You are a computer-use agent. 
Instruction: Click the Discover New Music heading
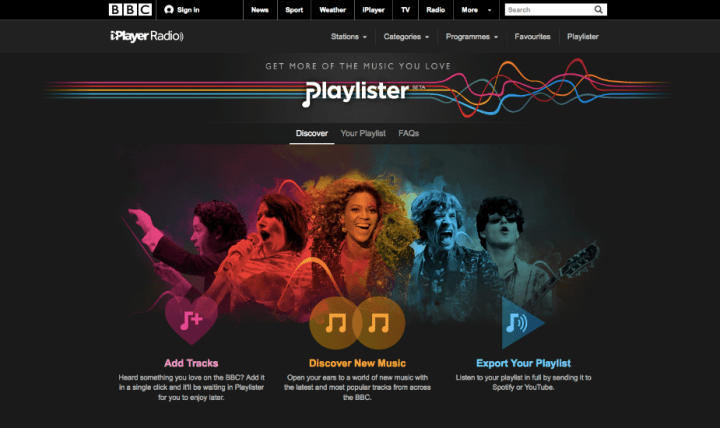[357, 363]
